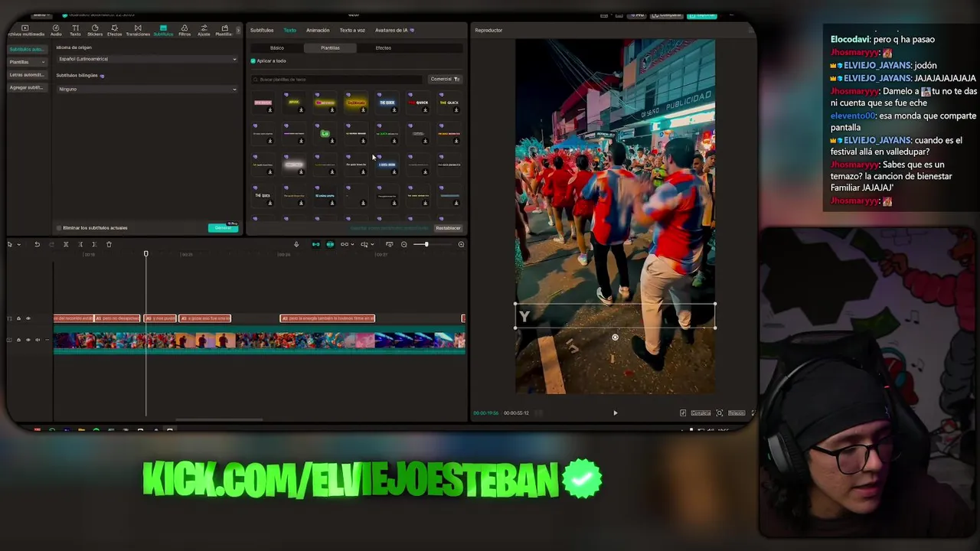
Task: Click the microphone record voiceover icon
Action: [x=296, y=244]
